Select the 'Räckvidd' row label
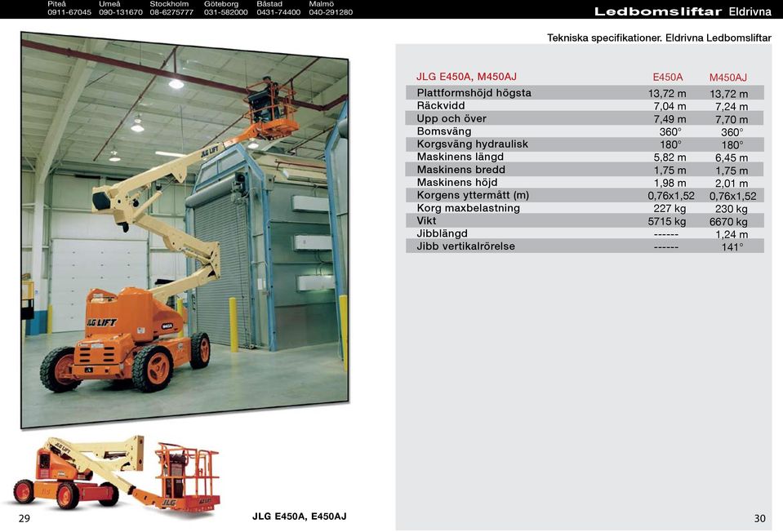The width and height of the screenshot is (783, 532). point(441,106)
